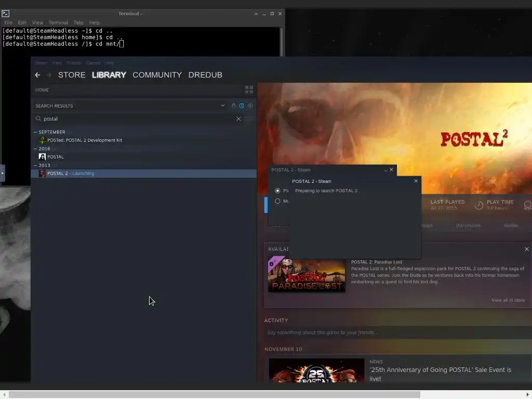Collapse the 2013 group

35,165
